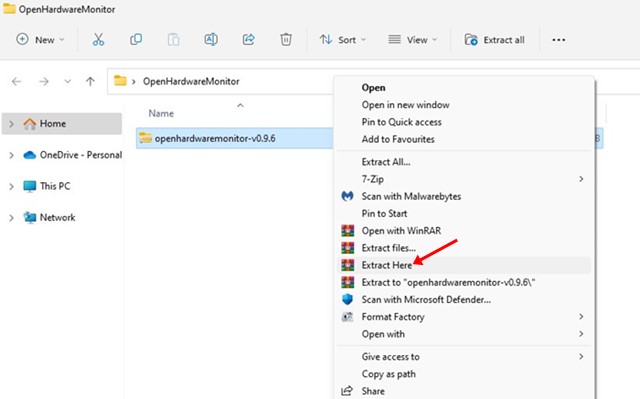Screen dimensions: 640x399
Task: Click the Network icon in sidebar
Action: [29, 217]
